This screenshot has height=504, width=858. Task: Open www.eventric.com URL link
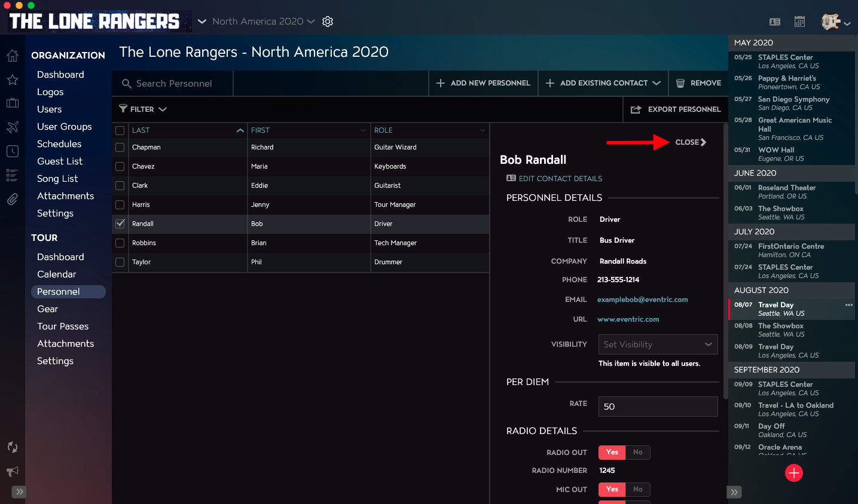pyautogui.click(x=628, y=319)
